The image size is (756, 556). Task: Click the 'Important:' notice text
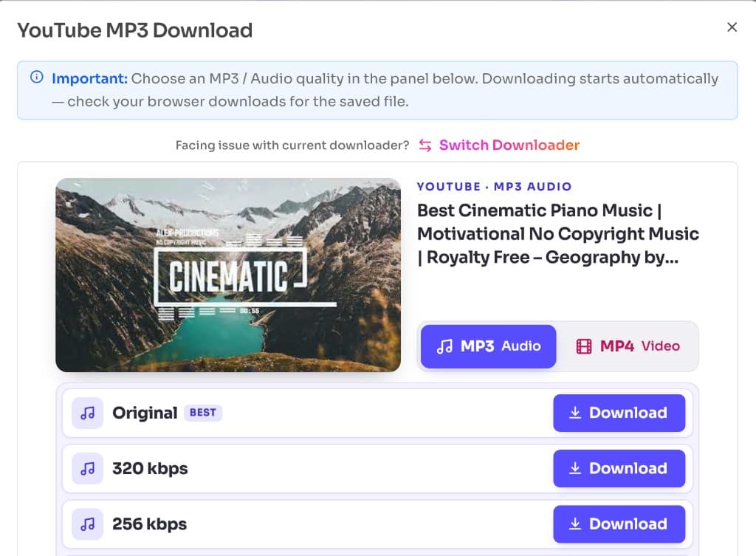pyautogui.click(x=89, y=78)
